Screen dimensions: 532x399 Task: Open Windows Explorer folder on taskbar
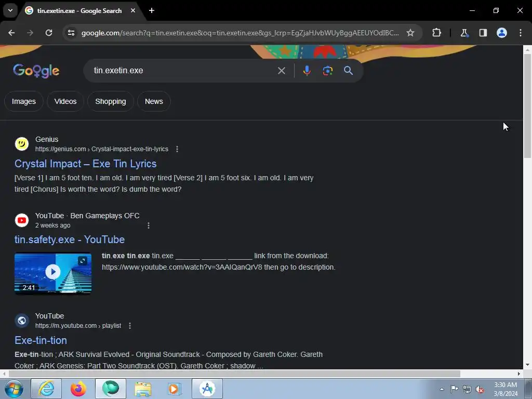(143, 389)
